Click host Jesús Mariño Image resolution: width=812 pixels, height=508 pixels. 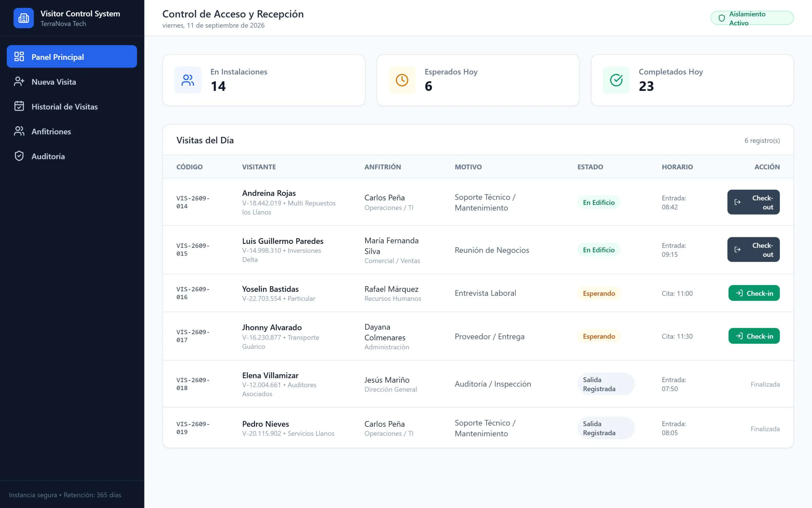[387, 380]
